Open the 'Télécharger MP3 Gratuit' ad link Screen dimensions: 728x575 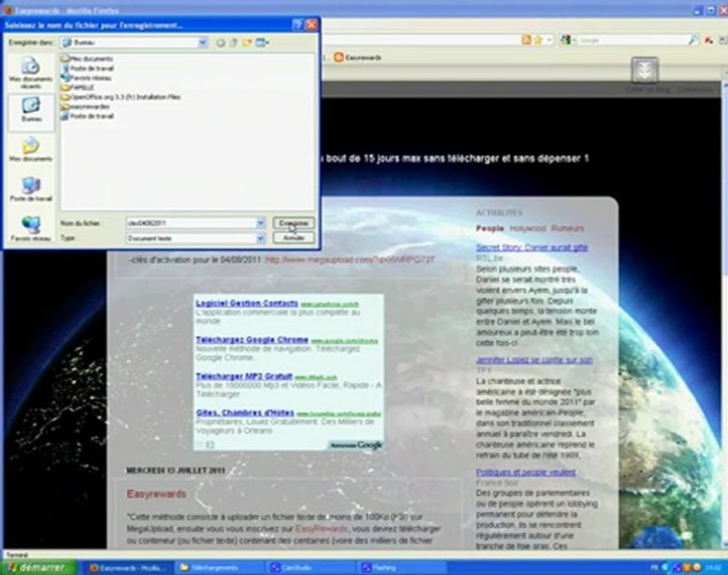point(244,376)
